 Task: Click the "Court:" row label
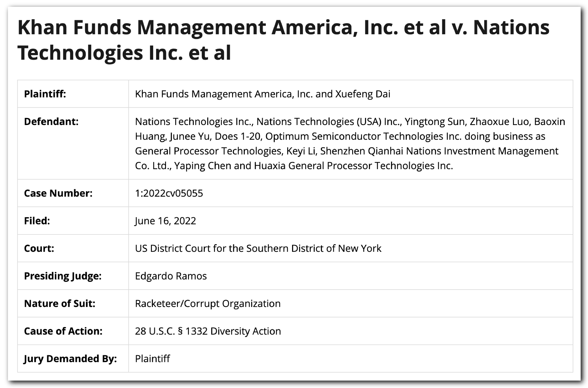pyautogui.click(x=39, y=248)
